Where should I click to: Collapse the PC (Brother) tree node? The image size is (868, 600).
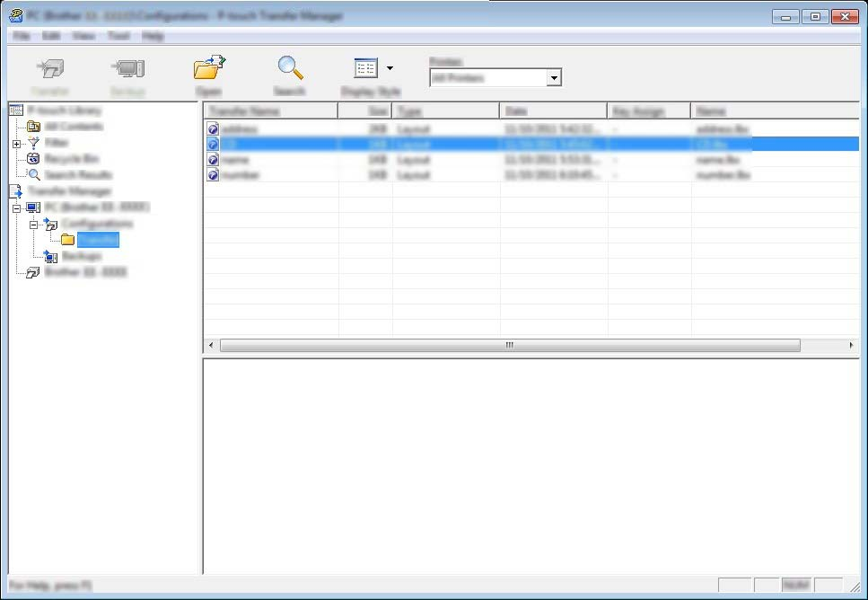click(17, 208)
